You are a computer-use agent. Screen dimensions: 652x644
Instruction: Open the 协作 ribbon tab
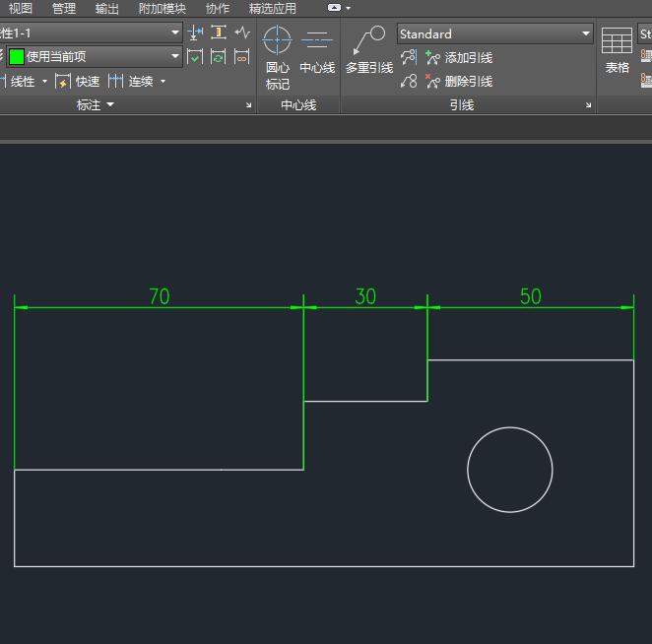click(218, 8)
